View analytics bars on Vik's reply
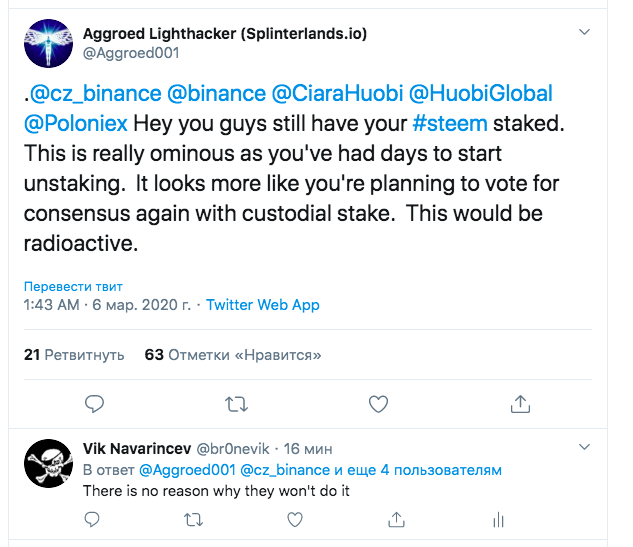 pyautogui.click(x=499, y=520)
